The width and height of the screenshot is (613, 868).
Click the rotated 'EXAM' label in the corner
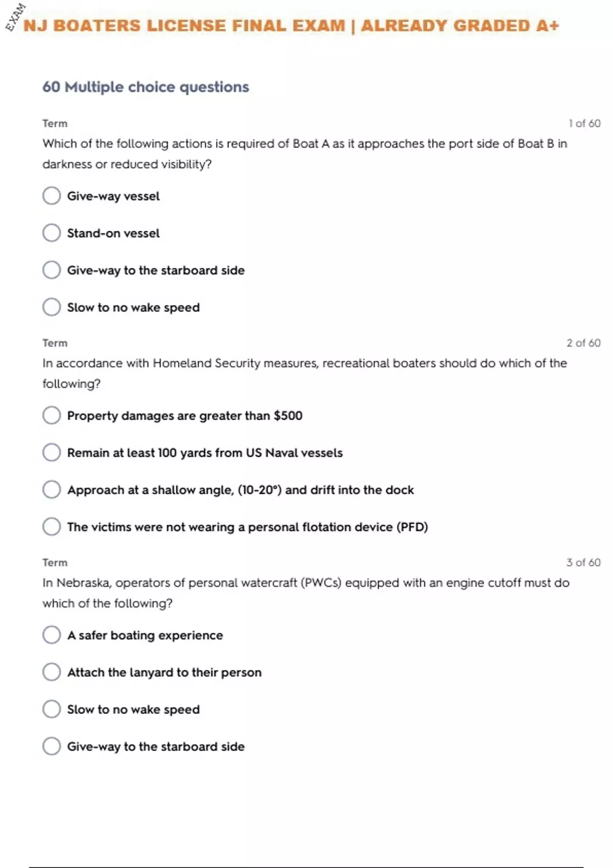pyautogui.click(x=15, y=17)
